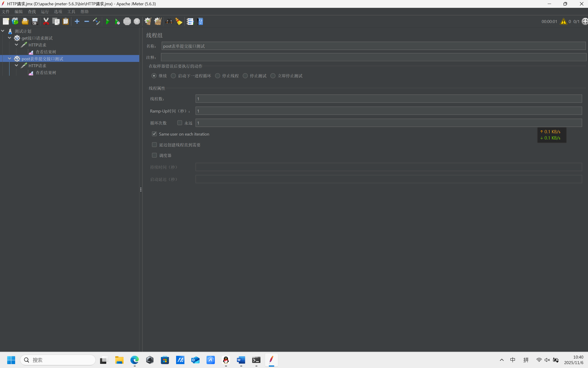Open the 运行 menu

[x=45, y=12]
